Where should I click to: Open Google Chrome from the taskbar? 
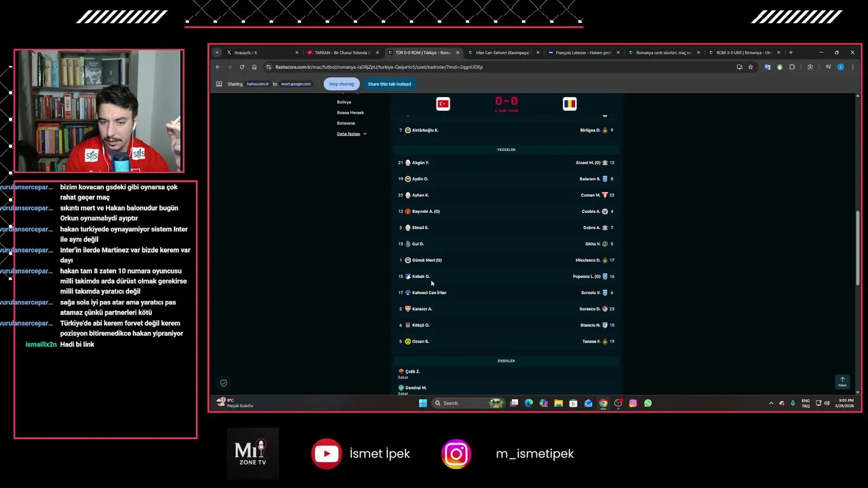coord(603,403)
